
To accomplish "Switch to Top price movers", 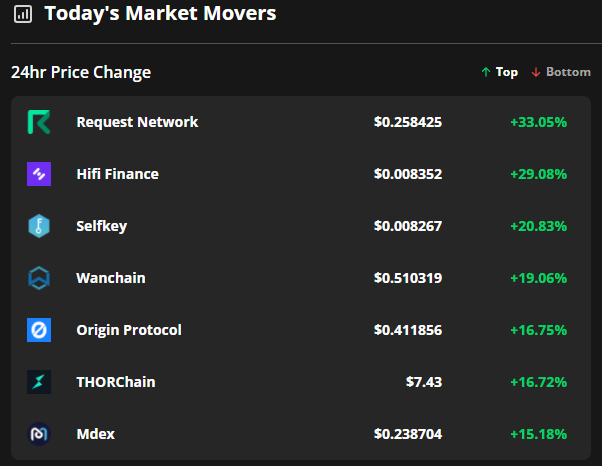I will tap(499, 72).
